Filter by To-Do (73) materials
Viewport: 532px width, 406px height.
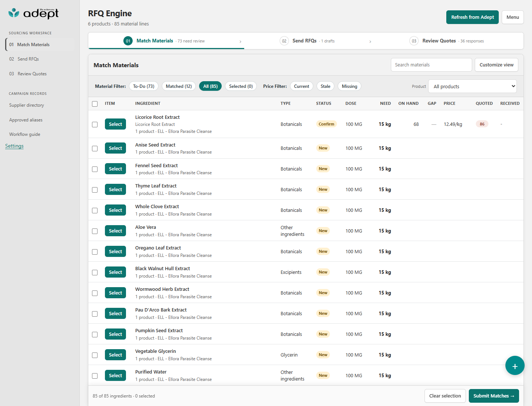(x=144, y=86)
